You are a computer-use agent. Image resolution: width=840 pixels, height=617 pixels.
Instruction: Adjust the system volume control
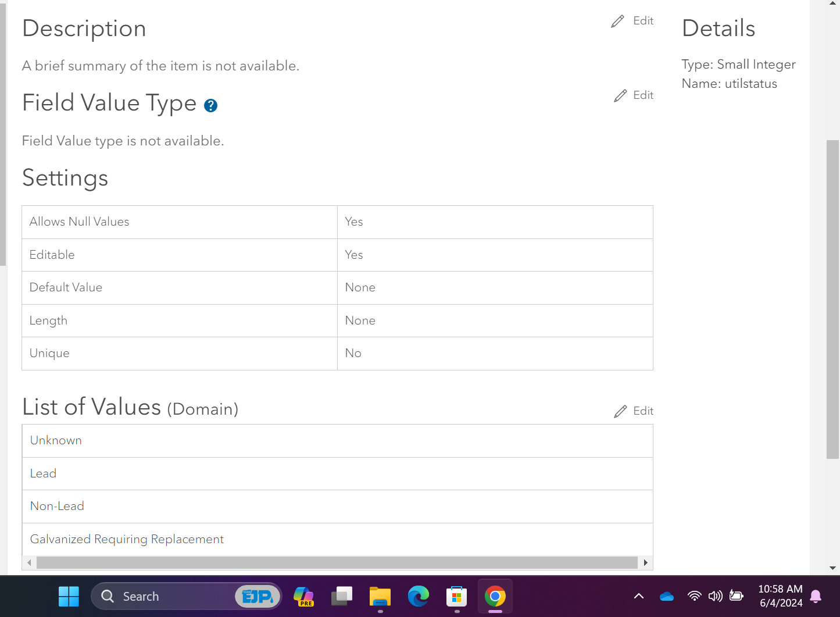tap(716, 596)
